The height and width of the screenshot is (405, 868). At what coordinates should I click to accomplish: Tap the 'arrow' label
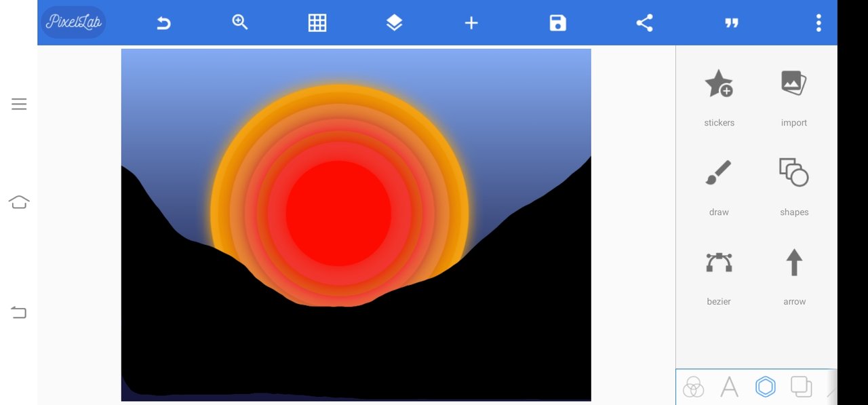coord(794,302)
